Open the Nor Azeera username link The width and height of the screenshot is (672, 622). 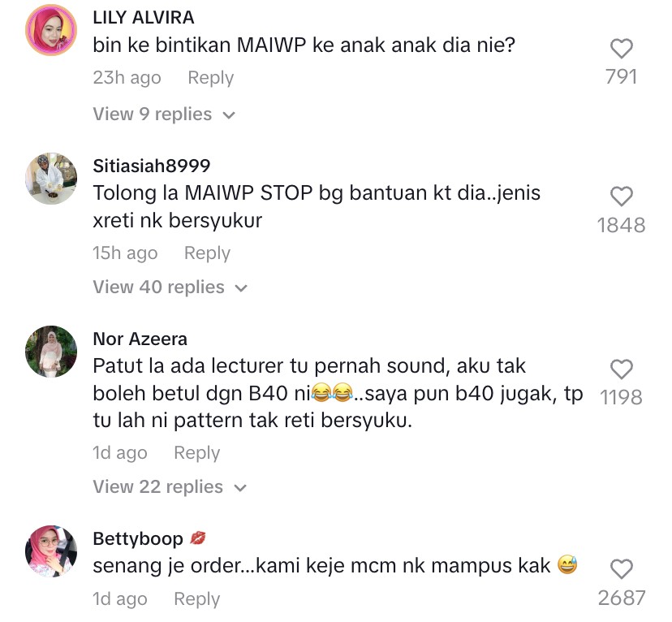tap(140, 339)
